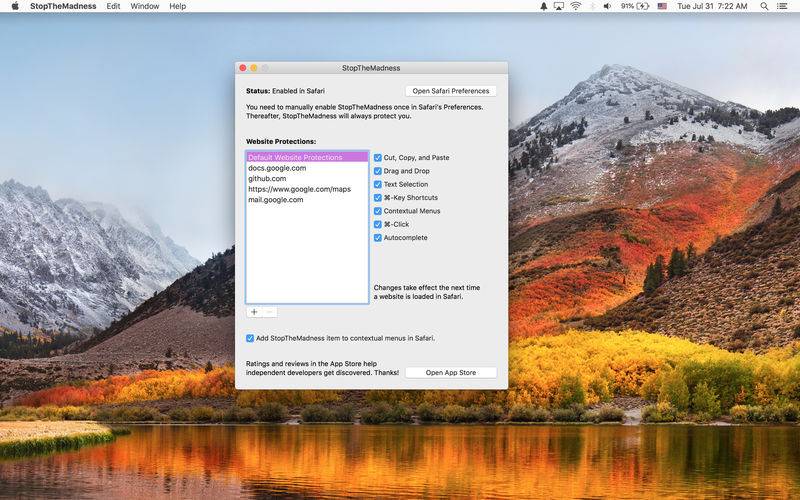800x500 pixels.
Task: Open the volume control icon
Action: [x=607, y=6]
